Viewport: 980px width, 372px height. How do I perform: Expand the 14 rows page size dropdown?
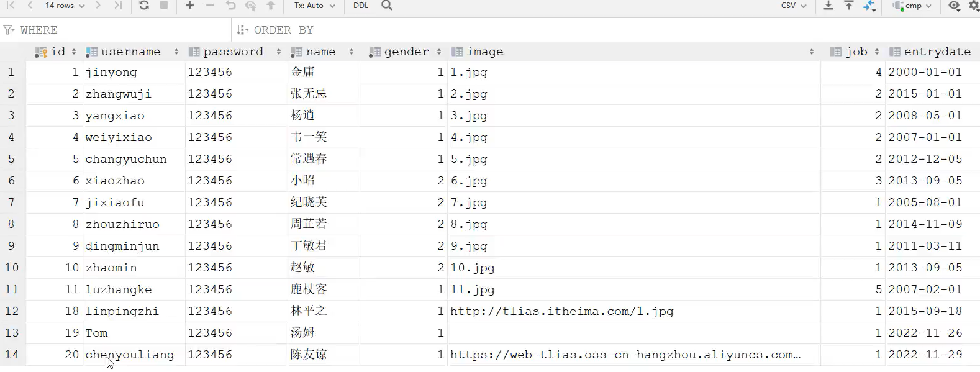point(65,6)
